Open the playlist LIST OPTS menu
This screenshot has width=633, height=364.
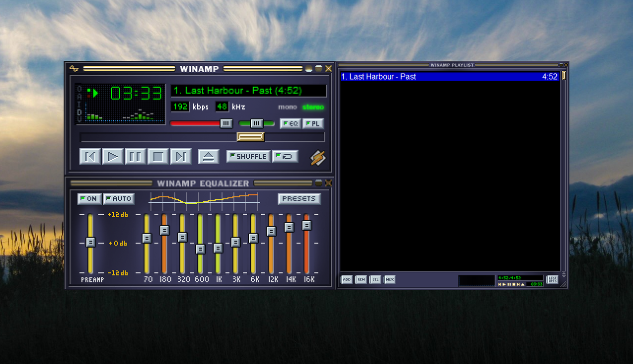[x=552, y=279]
